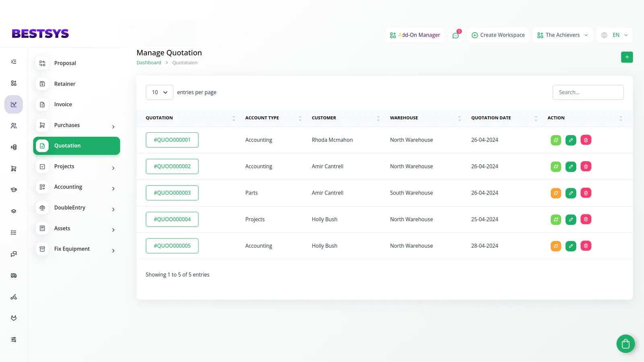Click the convert icon for quotation #QUO000001
This screenshot has width=644, height=362.
tap(555, 140)
